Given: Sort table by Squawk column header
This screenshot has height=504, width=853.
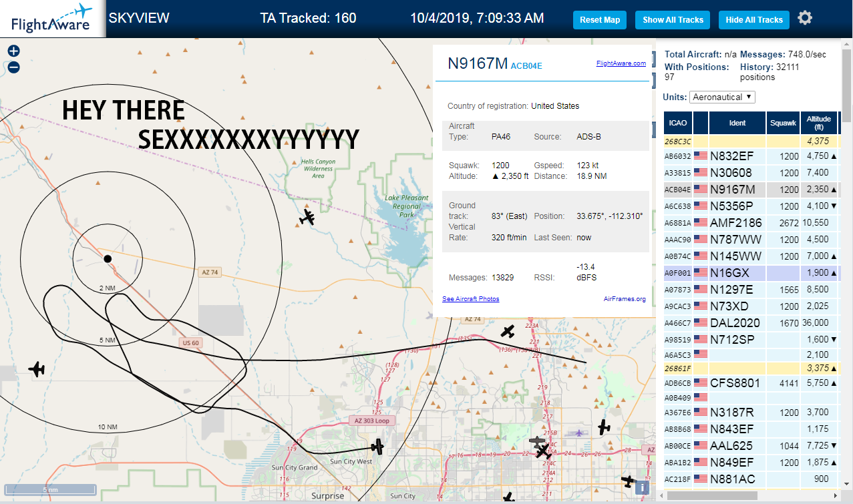Looking at the screenshot, I should [x=783, y=123].
